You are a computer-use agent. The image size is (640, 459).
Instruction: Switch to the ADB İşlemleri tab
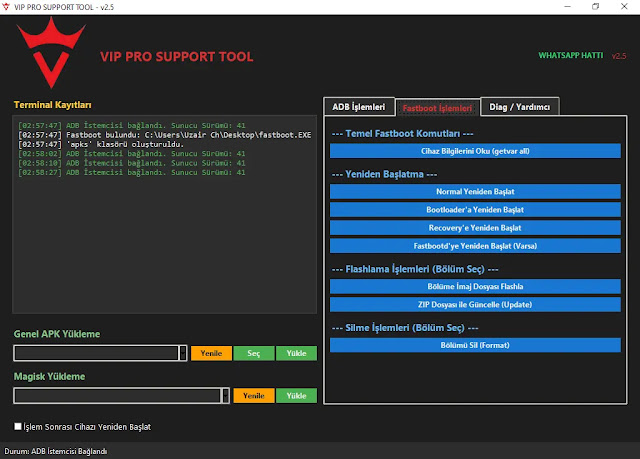359,107
